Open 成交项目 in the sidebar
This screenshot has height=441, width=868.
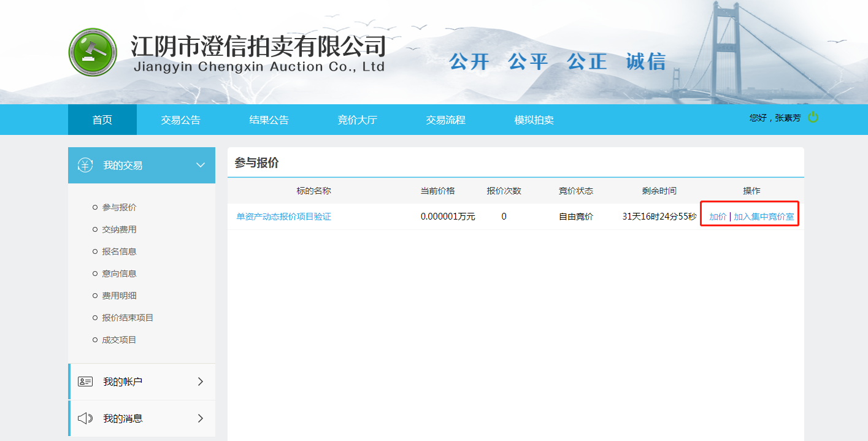[119, 340]
